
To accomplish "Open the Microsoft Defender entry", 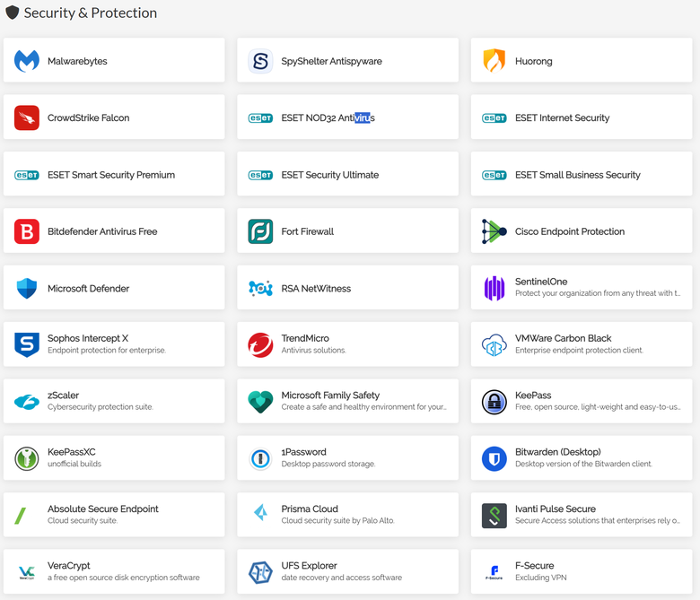I will coord(114,288).
